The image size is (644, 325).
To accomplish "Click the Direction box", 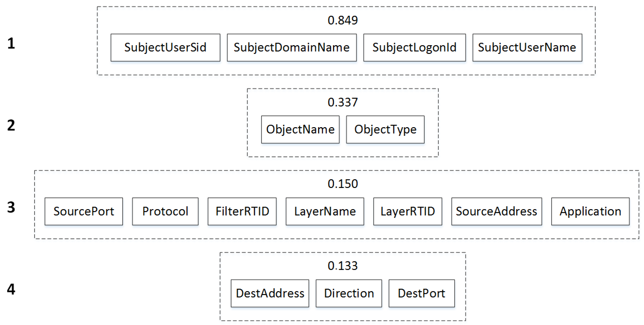I will coord(349,293).
